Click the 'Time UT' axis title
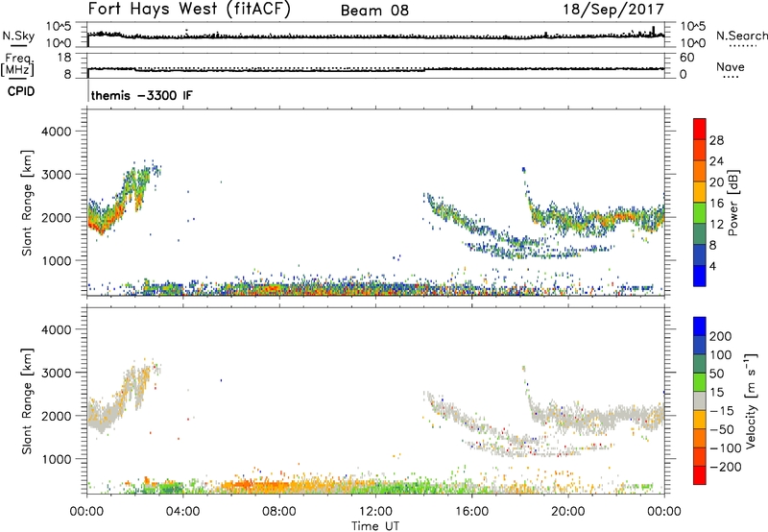 pos(375,526)
